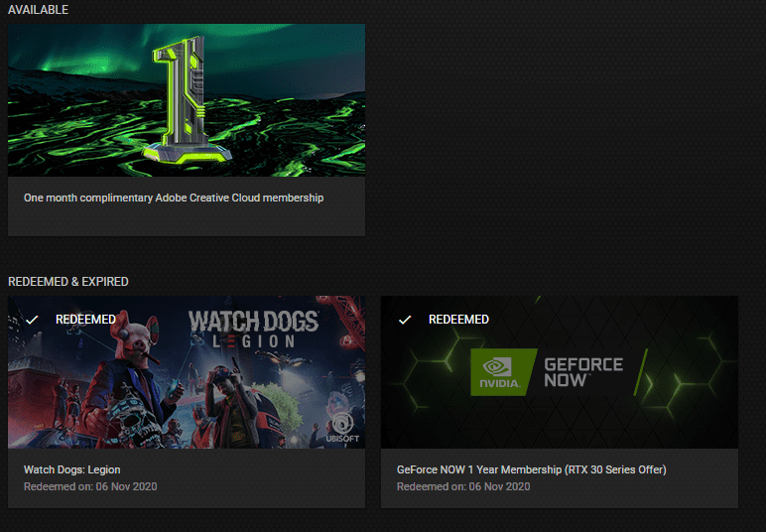Click redeemed date under GeForce NOW membership
This screenshot has height=532, width=766.
click(463, 486)
